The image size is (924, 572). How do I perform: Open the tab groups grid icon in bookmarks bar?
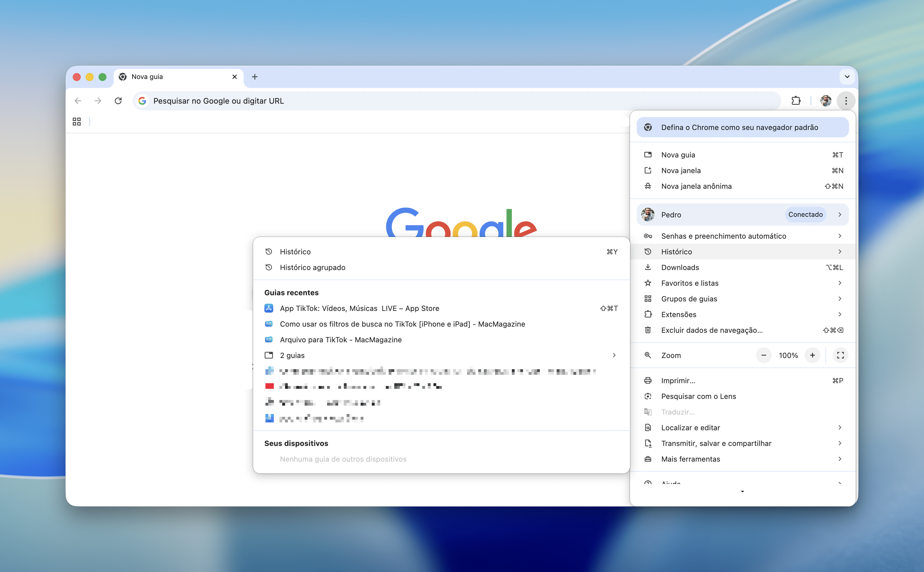click(77, 122)
